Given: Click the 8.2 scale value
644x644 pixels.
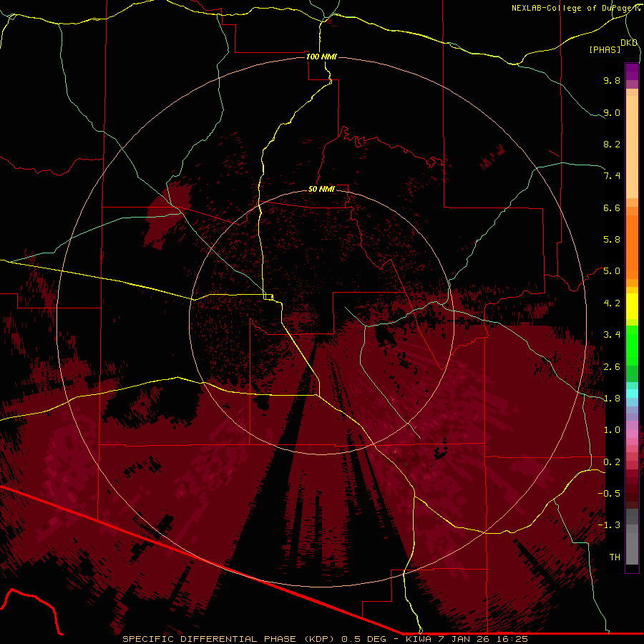Looking at the screenshot, I should 612,144.
